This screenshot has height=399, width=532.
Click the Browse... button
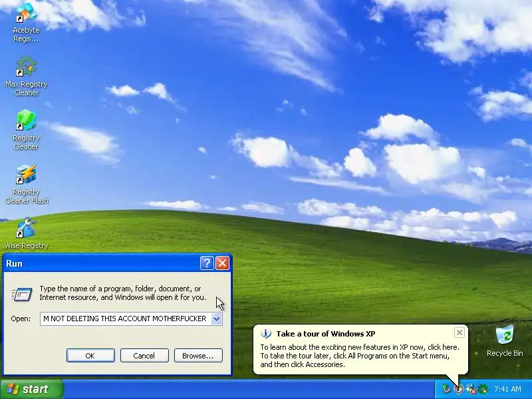[x=198, y=356]
